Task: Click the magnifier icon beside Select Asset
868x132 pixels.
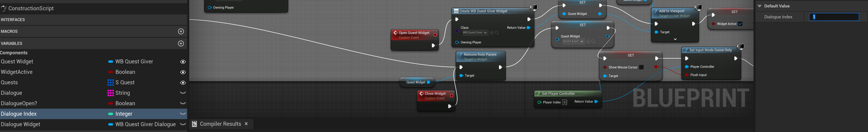Action: [593, 41]
